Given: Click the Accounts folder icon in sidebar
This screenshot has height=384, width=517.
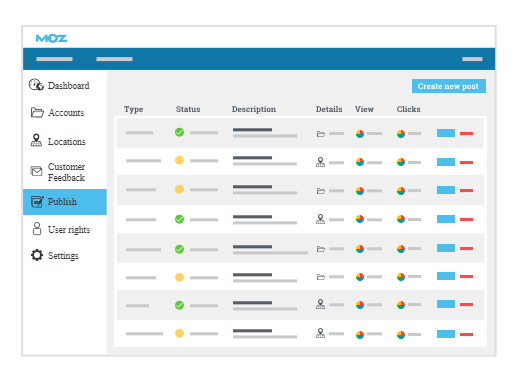Looking at the screenshot, I should [x=37, y=112].
